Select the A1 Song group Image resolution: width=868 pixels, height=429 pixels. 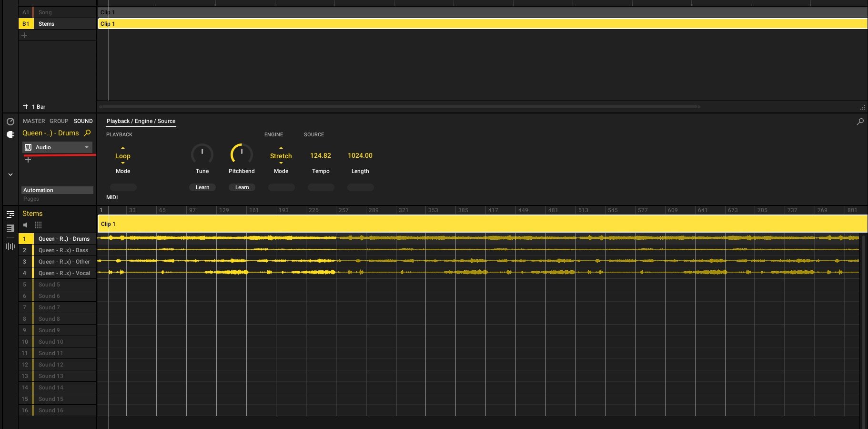point(57,12)
